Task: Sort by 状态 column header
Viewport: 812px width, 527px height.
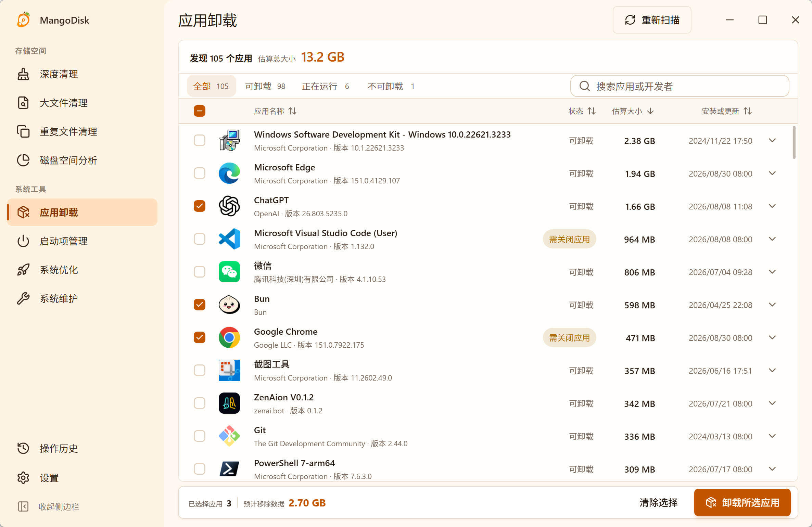Action: [x=582, y=111]
